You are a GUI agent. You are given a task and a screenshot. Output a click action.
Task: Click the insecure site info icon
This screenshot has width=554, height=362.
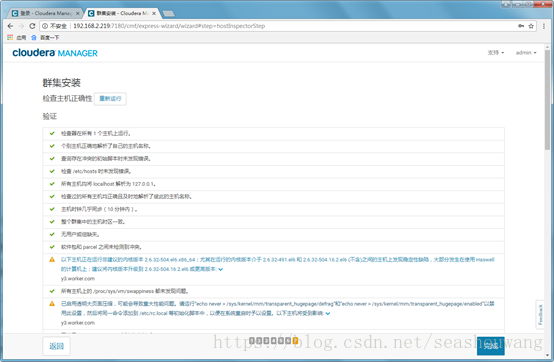[45, 26]
